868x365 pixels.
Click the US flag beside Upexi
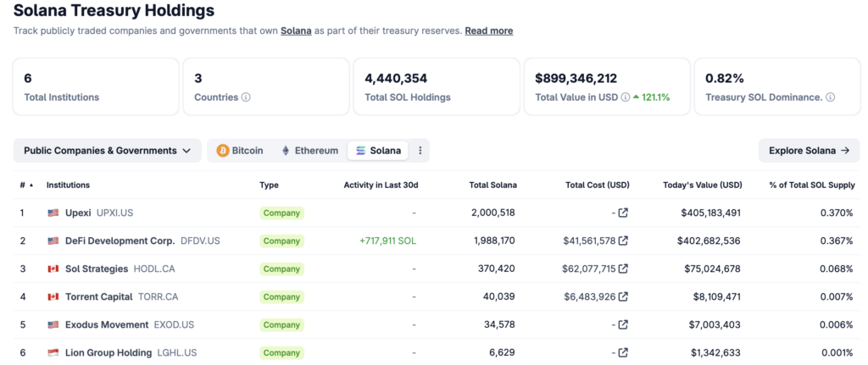tap(53, 213)
